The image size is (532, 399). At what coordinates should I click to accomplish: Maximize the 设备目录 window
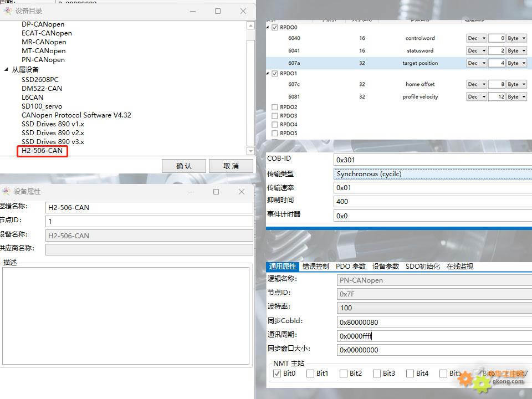click(x=218, y=11)
